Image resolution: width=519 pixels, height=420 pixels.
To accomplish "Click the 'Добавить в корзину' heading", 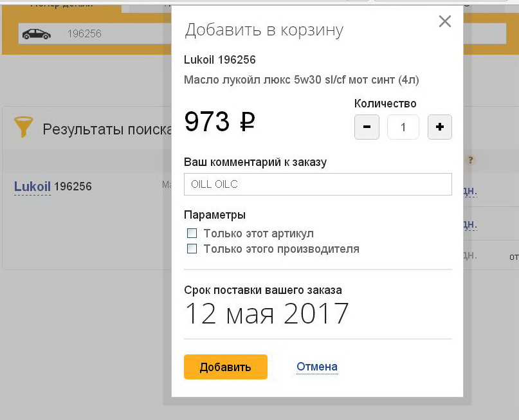I will 264,30.
